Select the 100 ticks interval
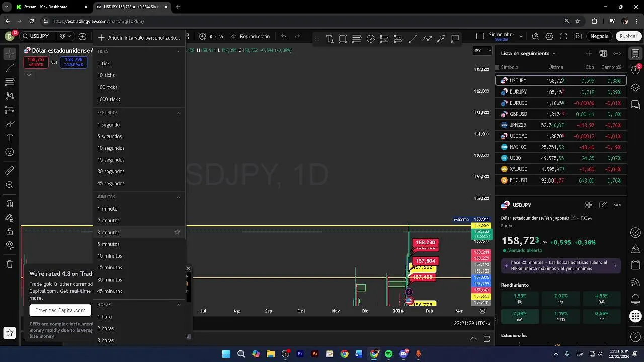 tap(139, 87)
